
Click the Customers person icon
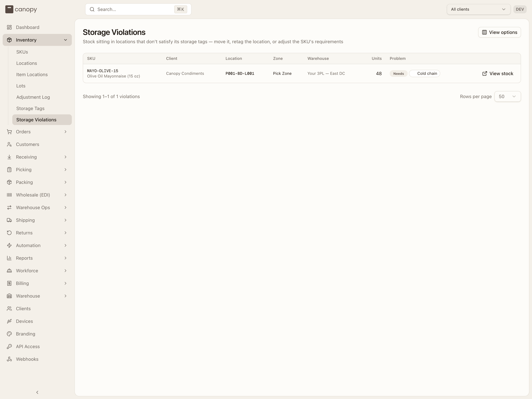click(x=9, y=144)
